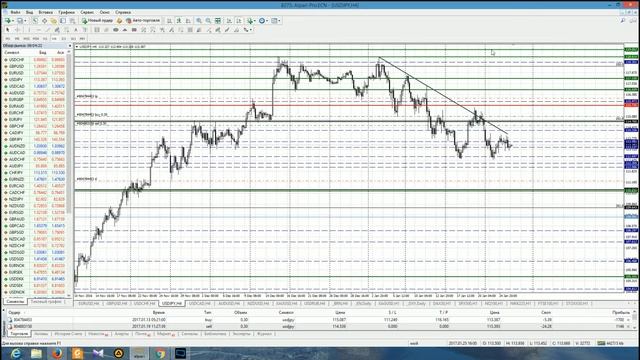Open the Periods clock dropdown
This screenshot has height=360, width=640.
coord(263,20)
